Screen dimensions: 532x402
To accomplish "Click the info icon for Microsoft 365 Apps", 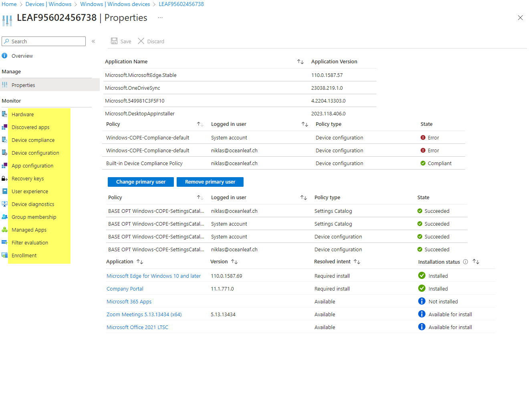I will point(422,301).
